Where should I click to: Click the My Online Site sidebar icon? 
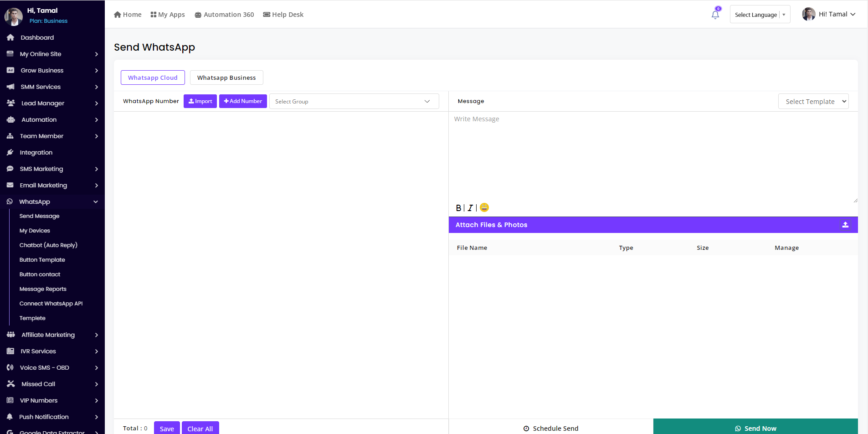click(10, 54)
